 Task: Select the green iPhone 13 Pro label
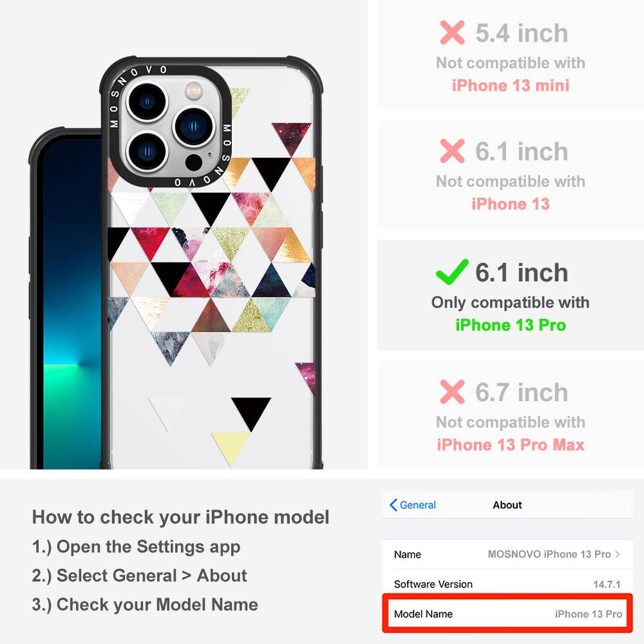tap(511, 325)
